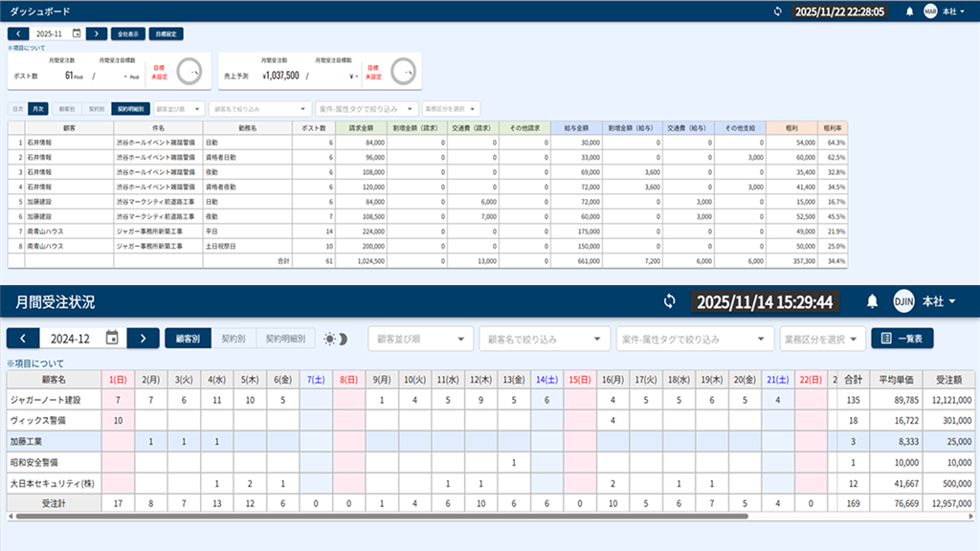Image resolution: width=980 pixels, height=551 pixels.
Task: Select the 大日本セキュリティ(株) customer row
Action: click(489, 483)
